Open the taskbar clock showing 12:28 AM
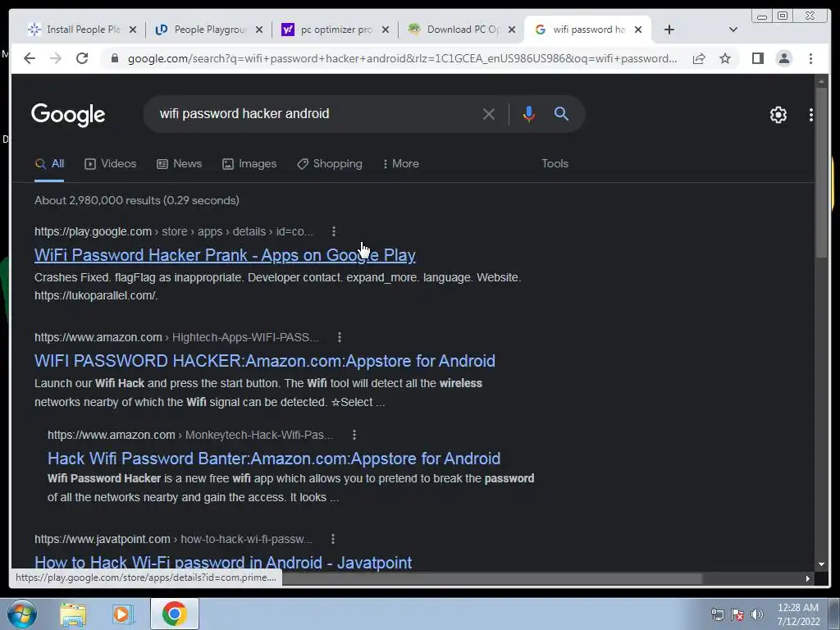Image resolution: width=840 pixels, height=630 pixels. click(798, 614)
